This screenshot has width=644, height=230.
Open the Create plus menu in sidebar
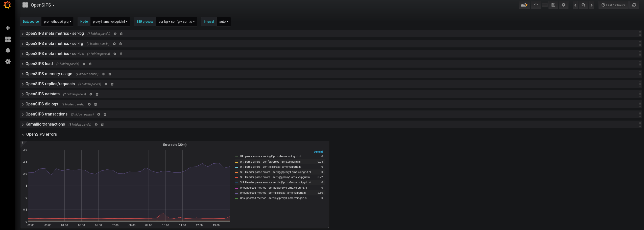pos(8,28)
